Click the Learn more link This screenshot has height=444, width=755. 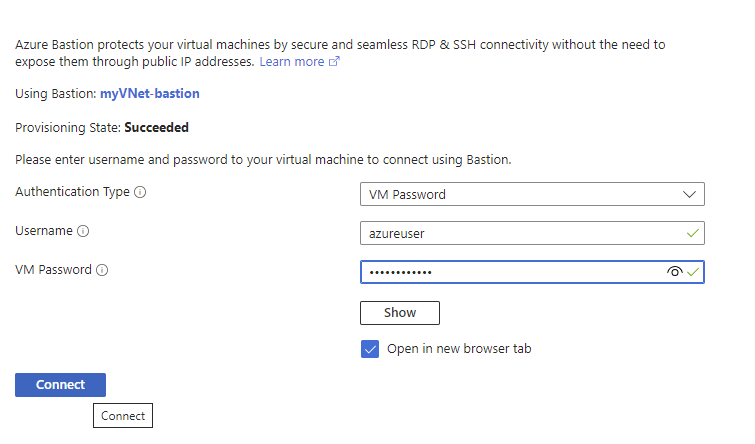tap(291, 62)
